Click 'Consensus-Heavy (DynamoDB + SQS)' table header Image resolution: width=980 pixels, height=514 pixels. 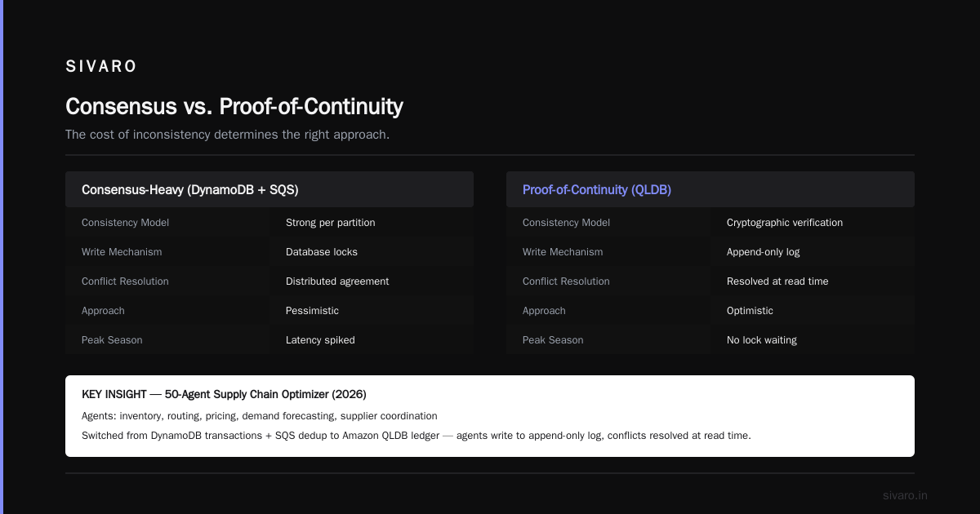pos(269,189)
